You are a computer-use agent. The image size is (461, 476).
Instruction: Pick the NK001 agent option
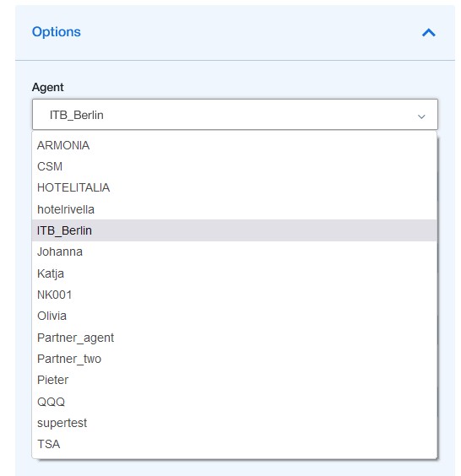[x=234, y=295]
